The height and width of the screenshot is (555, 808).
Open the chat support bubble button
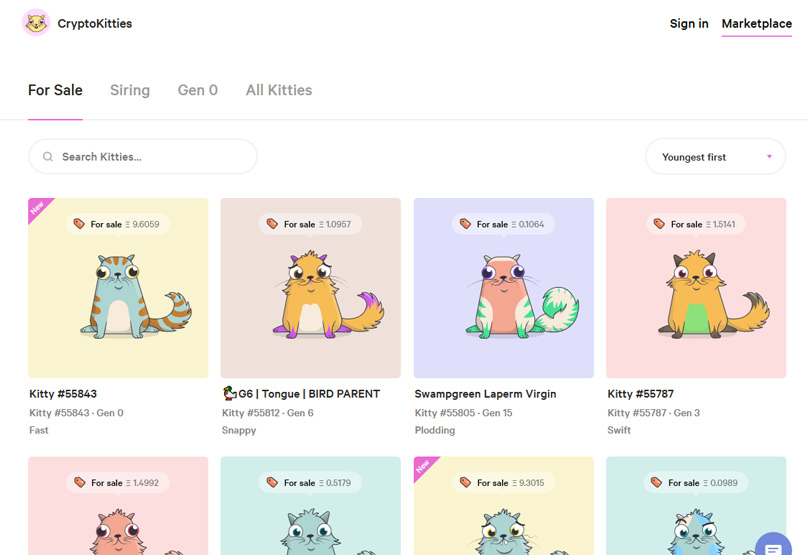[773, 546]
